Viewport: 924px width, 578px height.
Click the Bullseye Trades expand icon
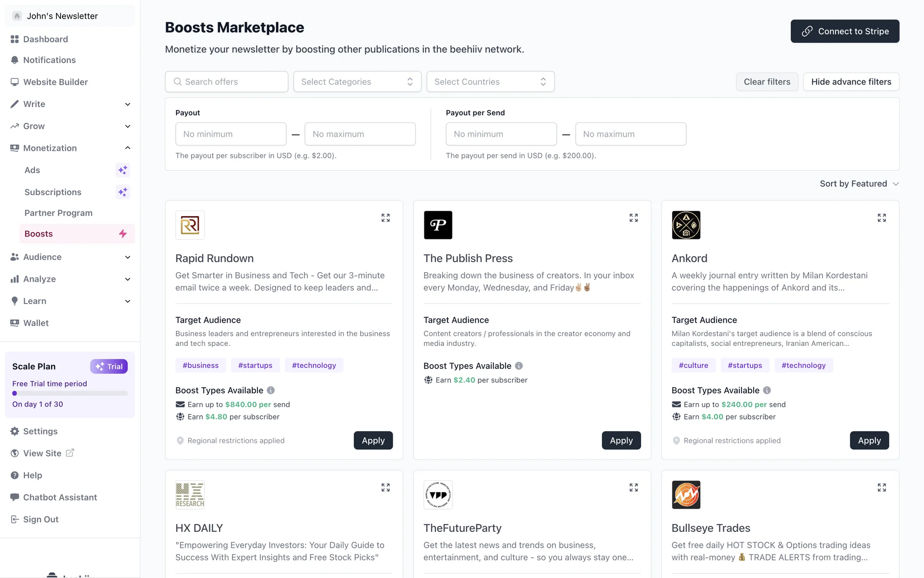click(x=881, y=487)
